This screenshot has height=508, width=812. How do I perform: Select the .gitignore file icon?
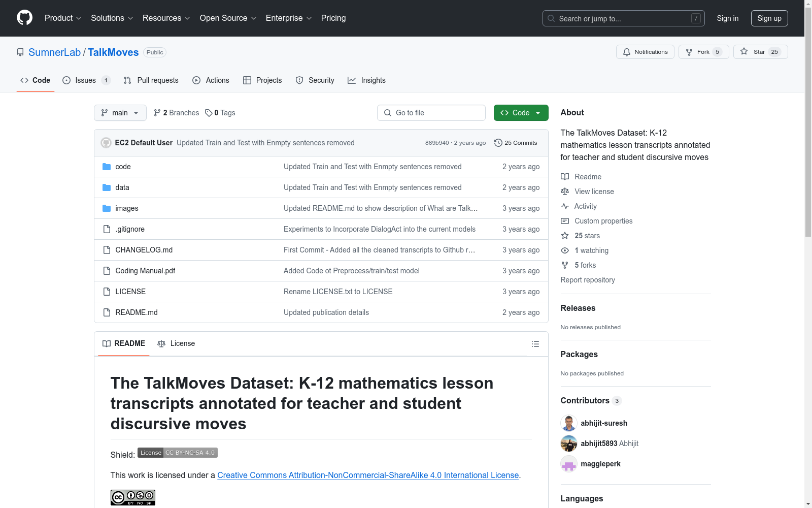coord(107,229)
